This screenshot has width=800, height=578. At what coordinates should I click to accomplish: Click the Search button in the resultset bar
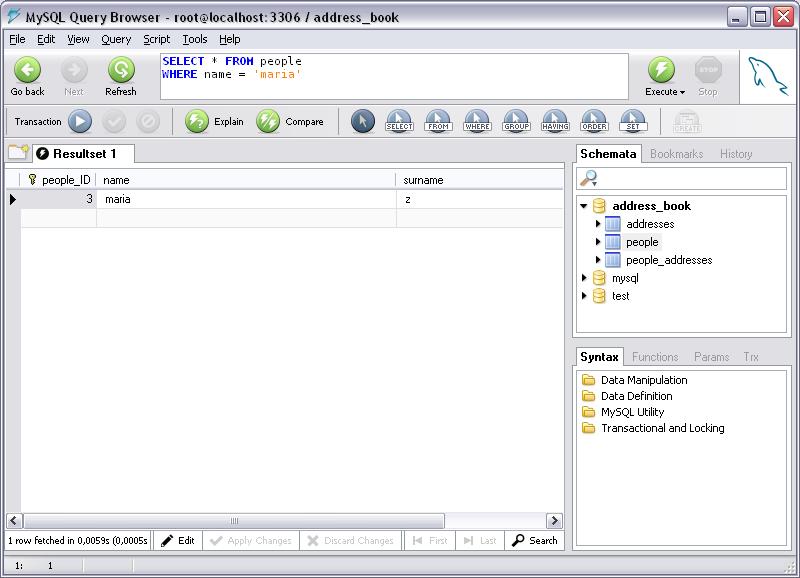[x=535, y=541]
